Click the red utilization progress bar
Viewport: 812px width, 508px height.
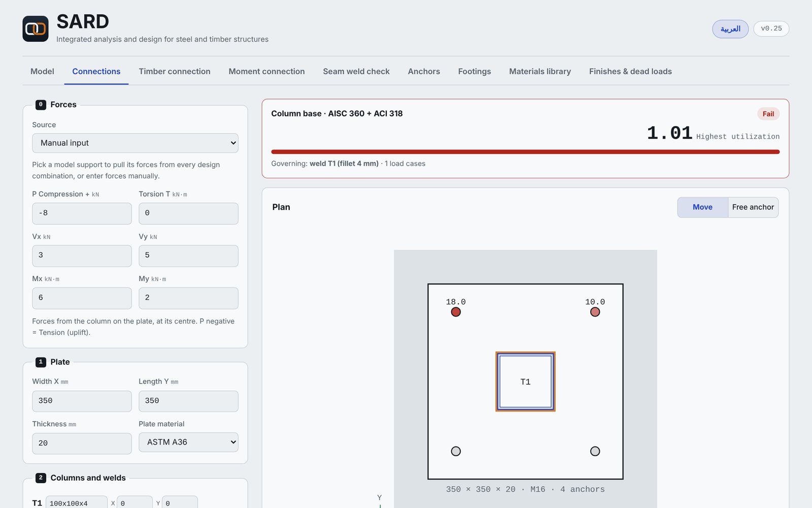tap(525, 151)
